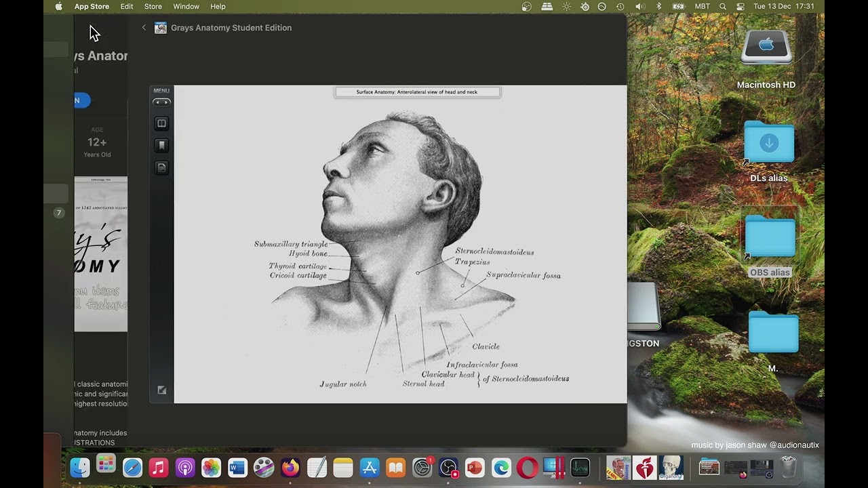Switch to App Store in the Dock
The image size is (868, 488).
coord(370,468)
